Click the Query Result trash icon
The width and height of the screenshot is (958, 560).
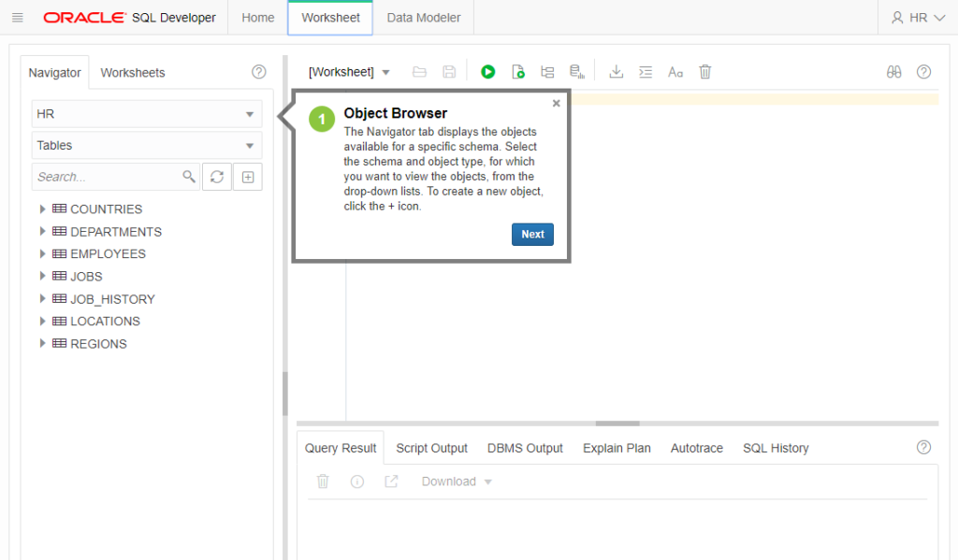323,481
